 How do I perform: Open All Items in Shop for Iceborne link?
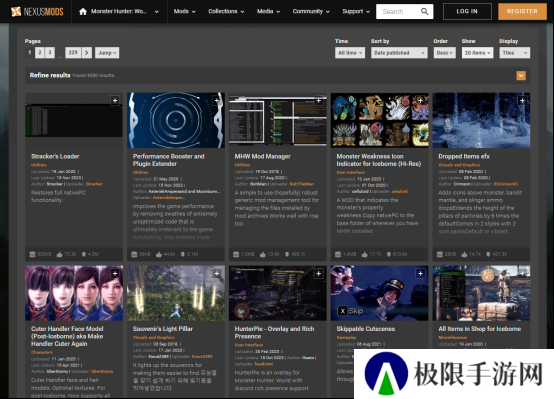tap(479, 329)
